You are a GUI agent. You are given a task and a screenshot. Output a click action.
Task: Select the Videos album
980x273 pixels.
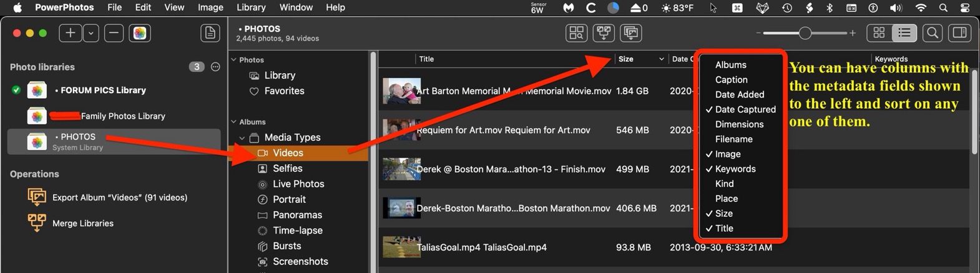click(300, 153)
